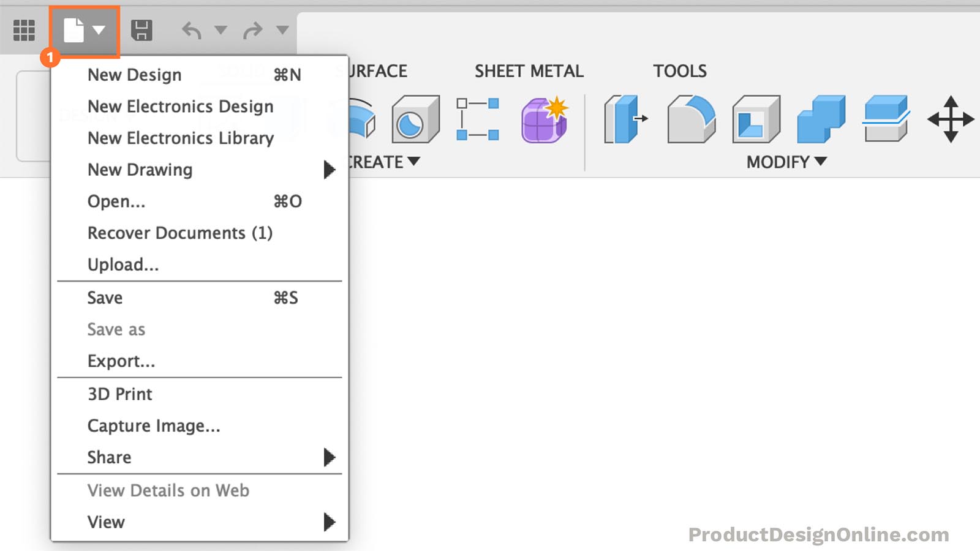Click the File document icon
The image size is (980, 551).
(73, 30)
